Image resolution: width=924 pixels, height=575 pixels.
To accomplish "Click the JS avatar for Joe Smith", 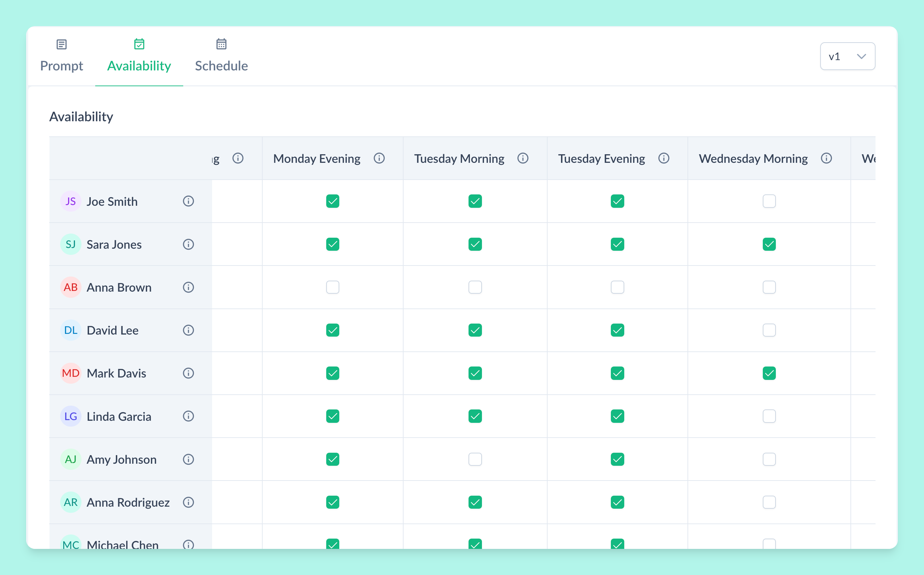I will click(x=71, y=201).
